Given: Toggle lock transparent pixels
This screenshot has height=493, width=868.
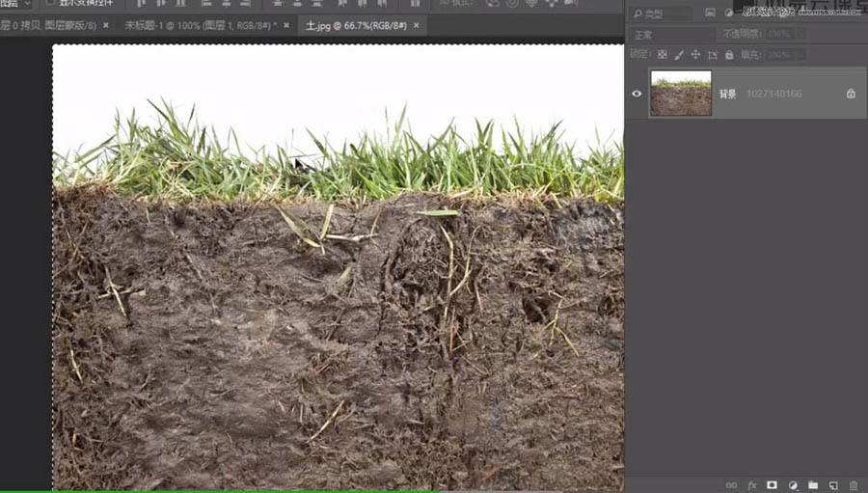Looking at the screenshot, I should point(663,55).
